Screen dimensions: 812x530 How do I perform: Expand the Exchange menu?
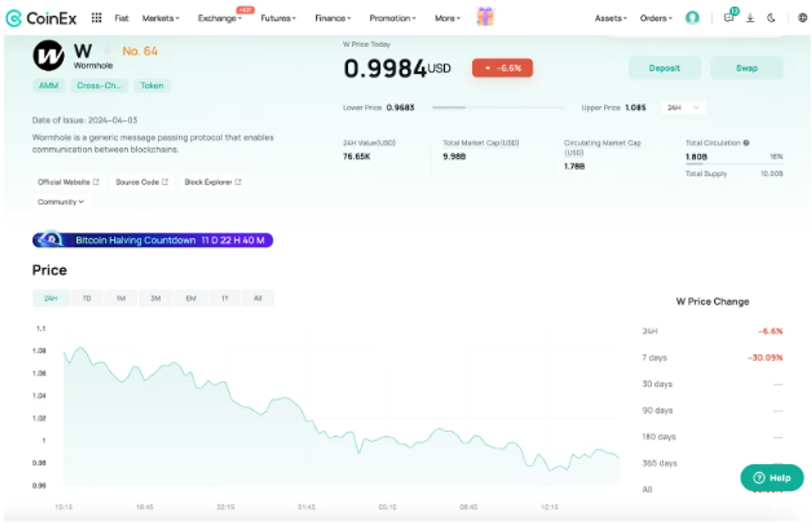pos(219,18)
